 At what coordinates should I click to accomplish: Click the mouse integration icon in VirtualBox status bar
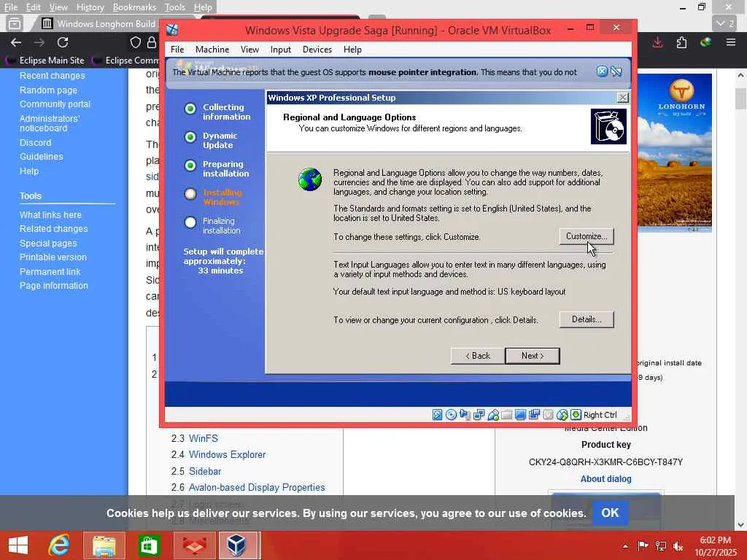tap(562, 415)
